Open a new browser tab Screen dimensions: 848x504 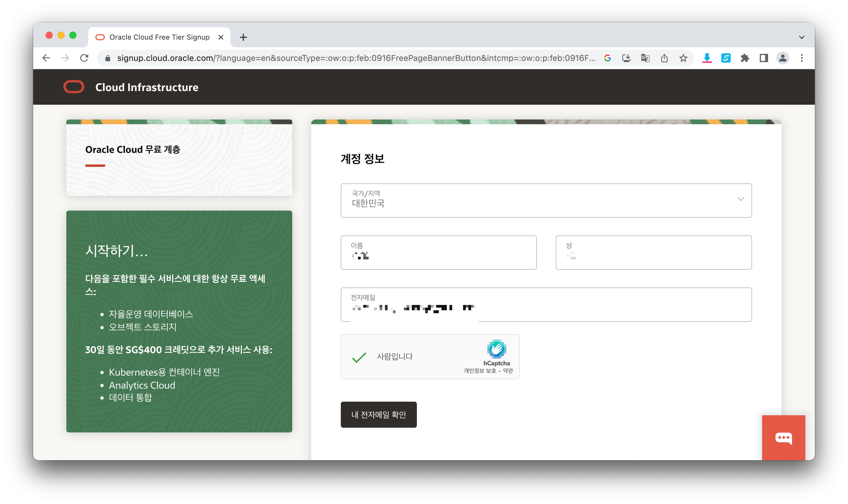(243, 37)
